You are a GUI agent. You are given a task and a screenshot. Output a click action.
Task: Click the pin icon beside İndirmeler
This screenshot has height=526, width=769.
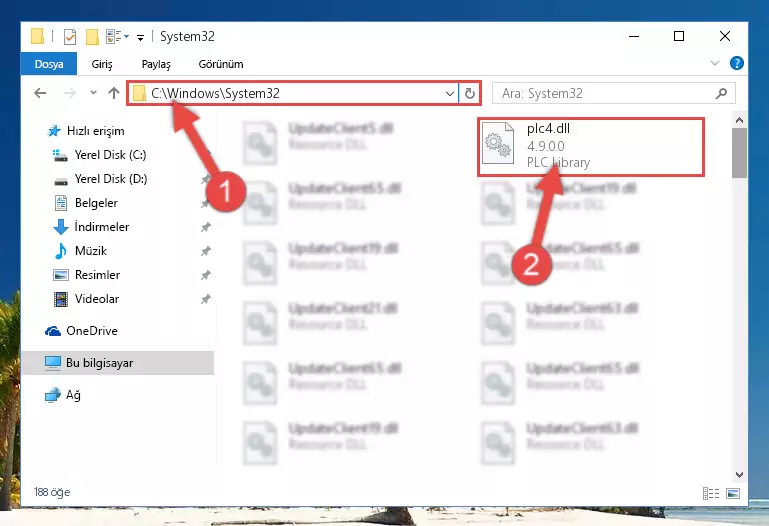205,227
